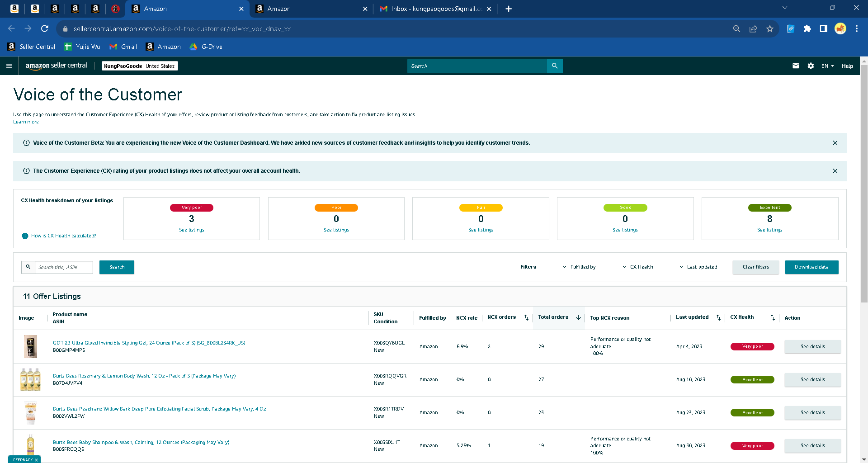Screen dimensions: 868x463
Task: See details for Rosemary & Lemon Body Wash
Action: pos(813,380)
